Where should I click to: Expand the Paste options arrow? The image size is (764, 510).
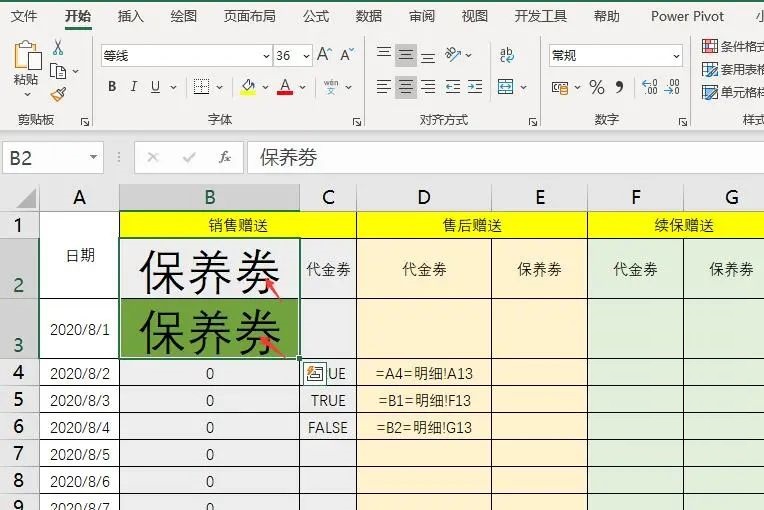27,94
